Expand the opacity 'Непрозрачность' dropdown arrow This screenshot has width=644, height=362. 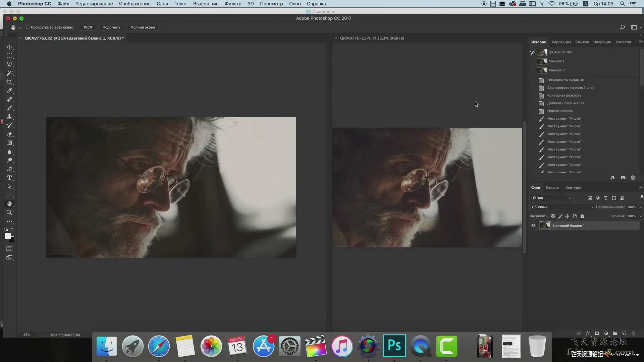(x=641, y=207)
